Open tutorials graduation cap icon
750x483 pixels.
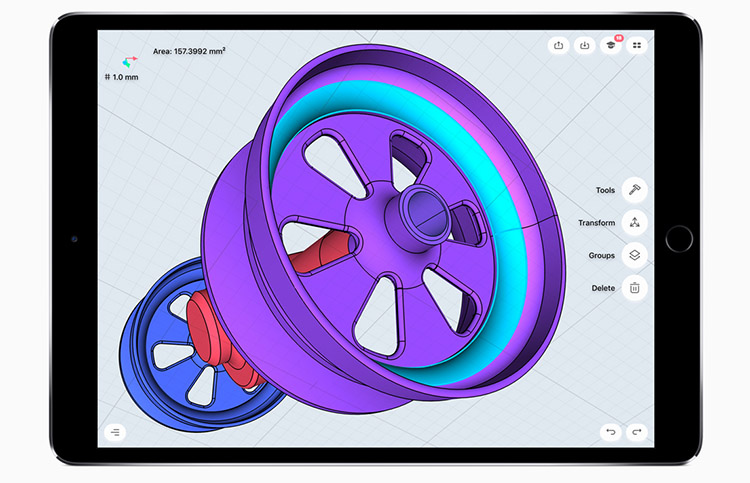pos(609,45)
